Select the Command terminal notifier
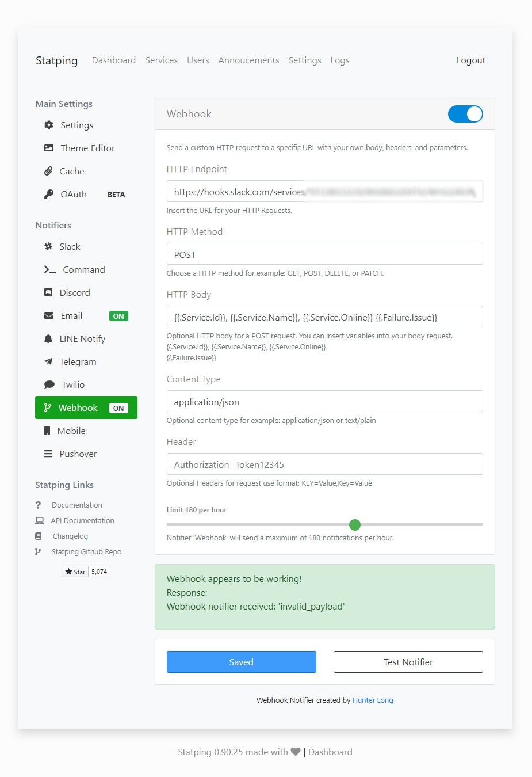This screenshot has width=532, height=777. point(49,269)
